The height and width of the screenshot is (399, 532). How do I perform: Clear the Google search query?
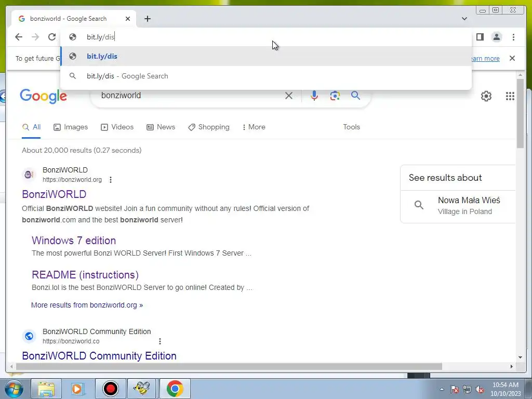tap(289, 96)
